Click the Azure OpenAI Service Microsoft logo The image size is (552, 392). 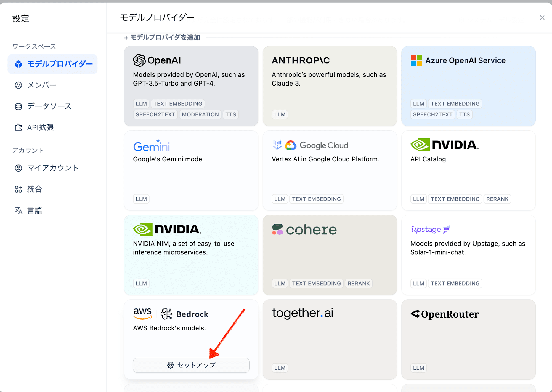point(416,60)
